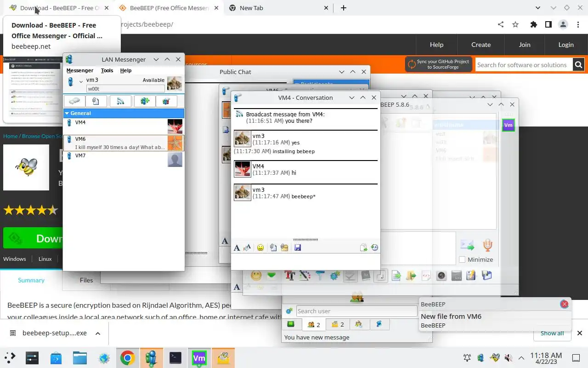Click BeeBEEP send file icon
This screenshot has width=588, height=368.
point(396,276)
